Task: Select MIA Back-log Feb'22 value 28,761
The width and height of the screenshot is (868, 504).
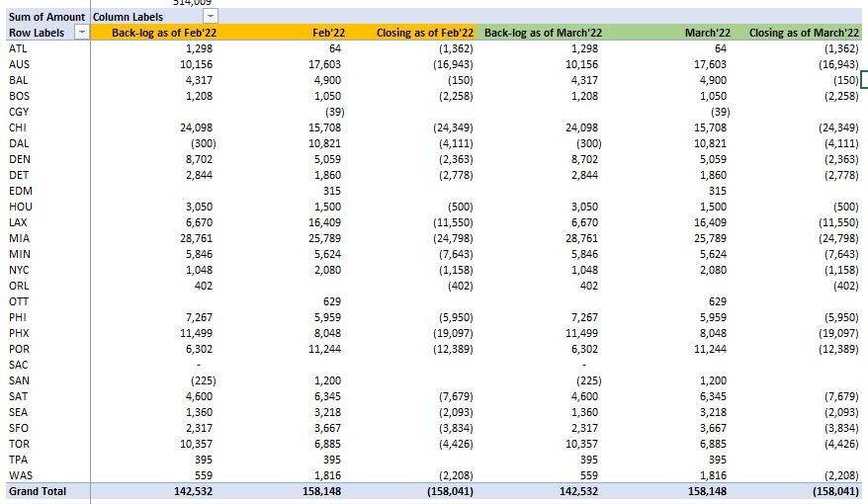Action: coord(196,238)
